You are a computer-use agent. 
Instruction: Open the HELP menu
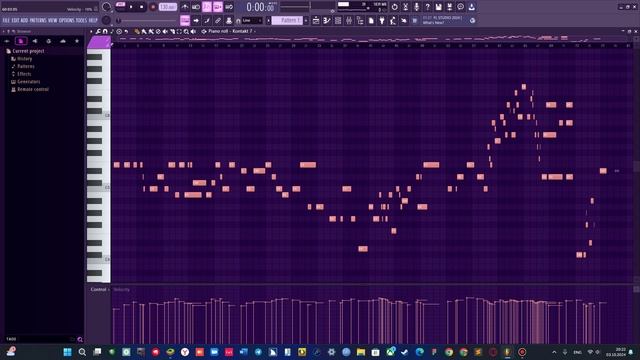[x=93, y=20]
